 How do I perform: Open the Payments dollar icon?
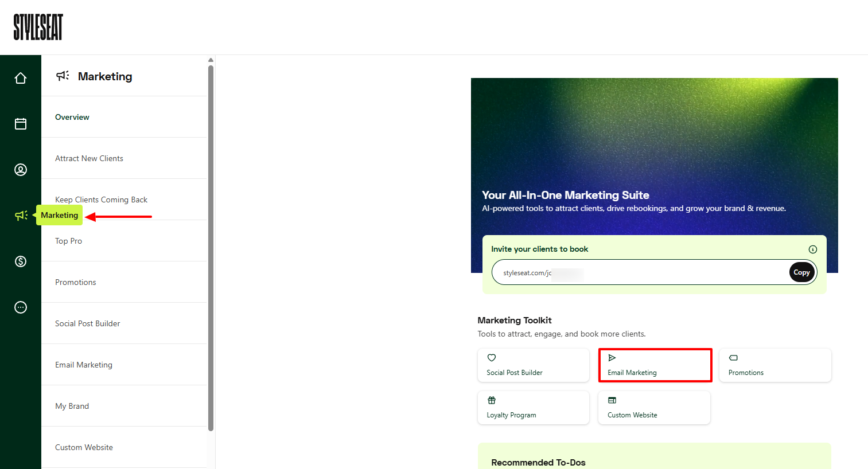point(21,261)
